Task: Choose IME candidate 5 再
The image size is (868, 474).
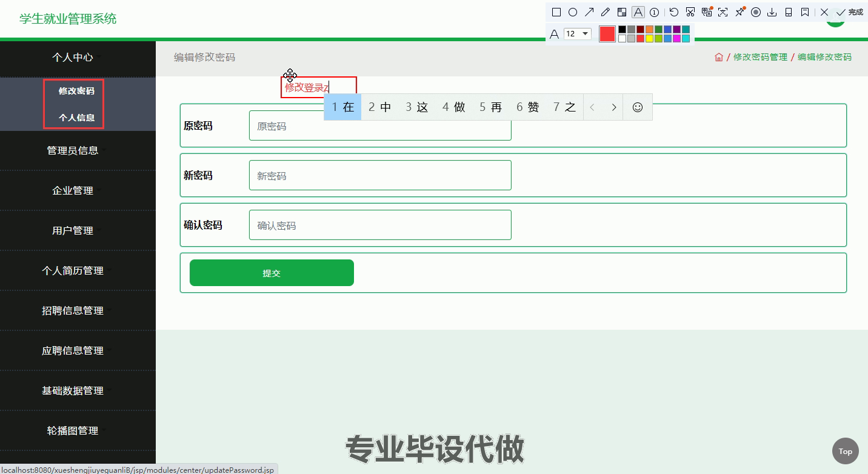Action: (491, 107)
